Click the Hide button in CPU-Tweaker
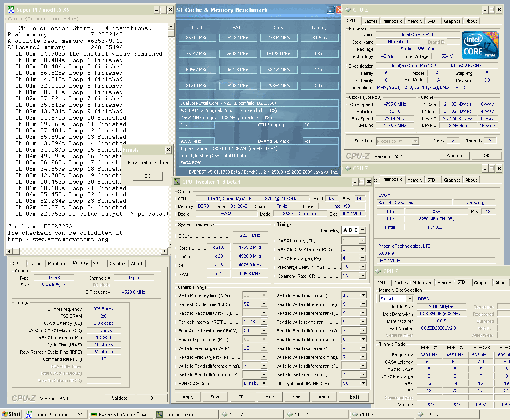This screenshot has width=510, height=420. tap(270, 397)
